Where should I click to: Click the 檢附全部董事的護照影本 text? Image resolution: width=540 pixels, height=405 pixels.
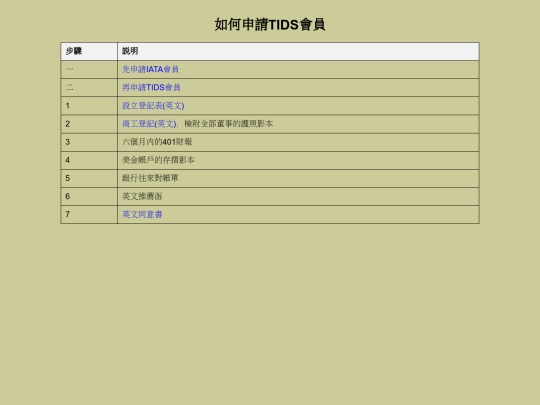[x=228, y=124]
